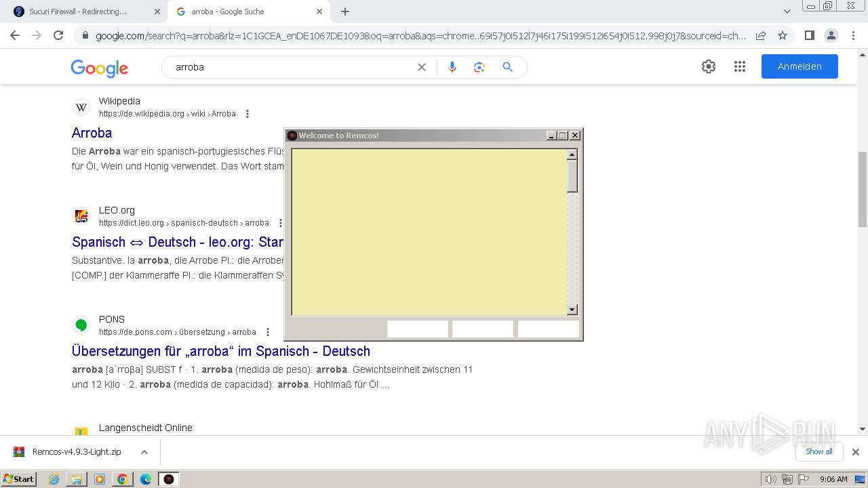
Task: Open the Windows Start menu
Action: [x=19, y=479]
